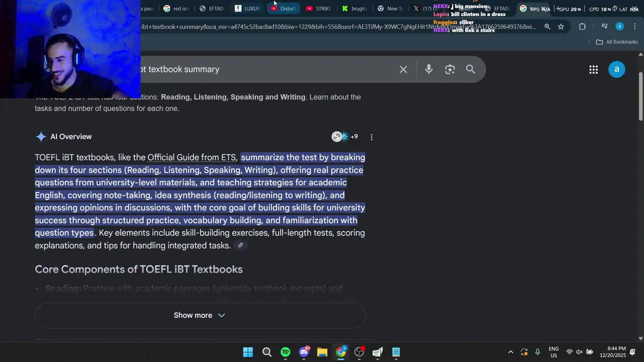Submit the search with the magnifier icon
Screen dimensions: 644x362
click(x=470, y=69)
